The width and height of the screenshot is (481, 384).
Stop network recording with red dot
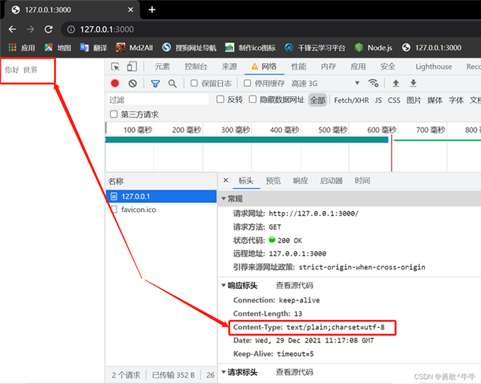click(x=115, y=83)
